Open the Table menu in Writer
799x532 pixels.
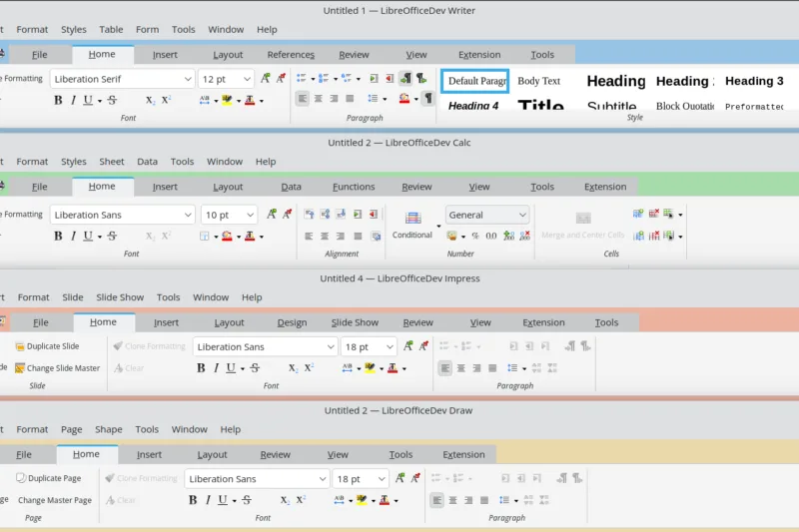(111, 30)
